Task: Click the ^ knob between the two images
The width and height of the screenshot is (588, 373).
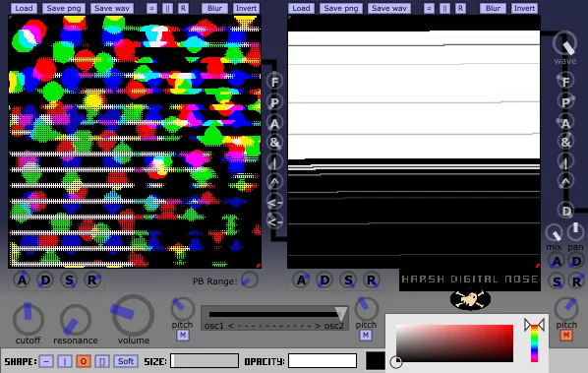Action: [x=274, y=182]
